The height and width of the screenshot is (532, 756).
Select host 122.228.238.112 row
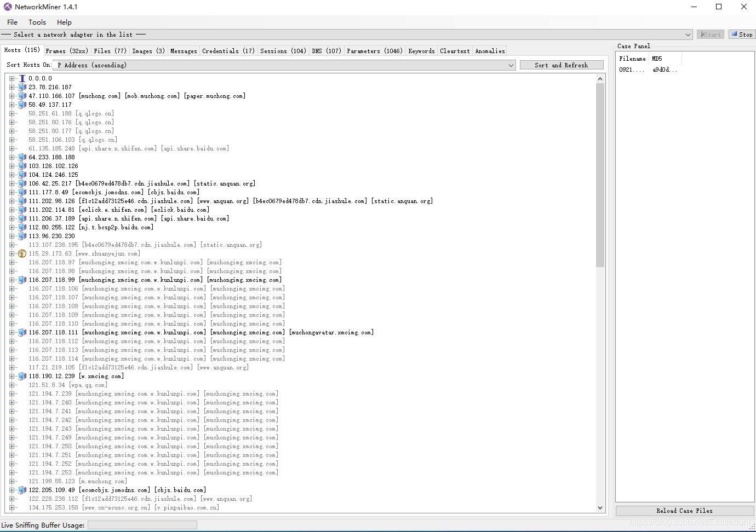tap(140, 499)
